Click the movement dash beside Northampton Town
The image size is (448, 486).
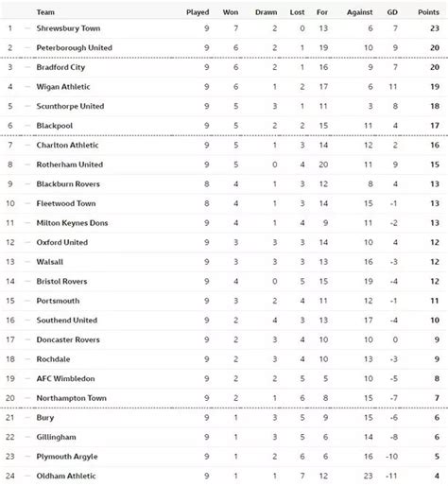[27, 398]
